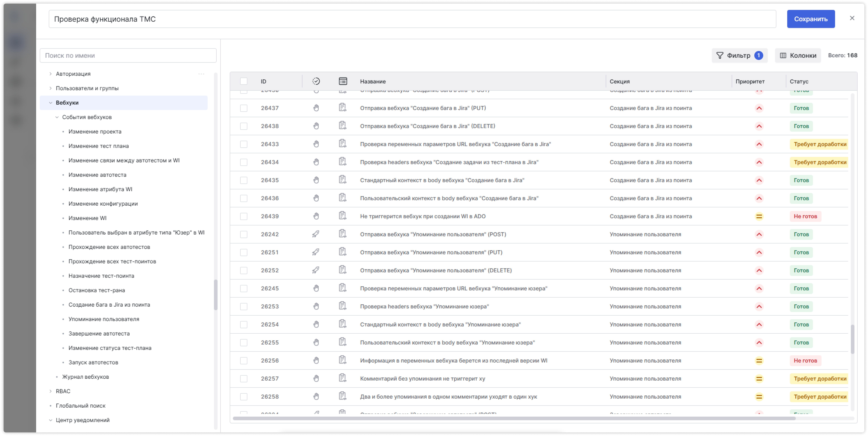Click the tree panel scrollbar

pyautogui.click(x=216, y=295)
